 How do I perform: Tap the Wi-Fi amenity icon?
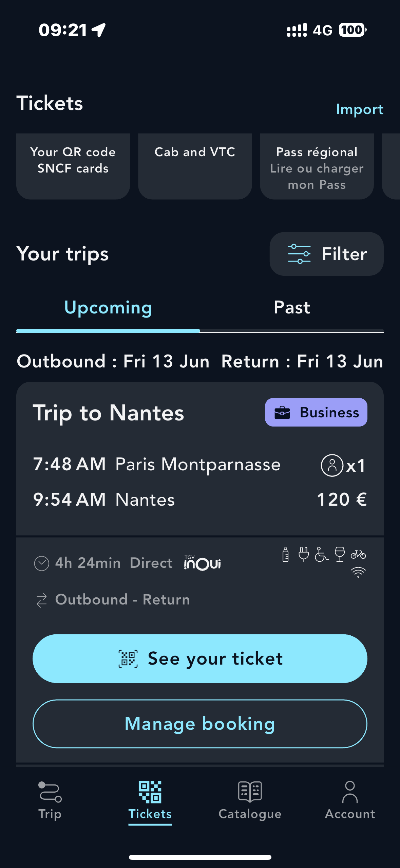pos(358,572)
